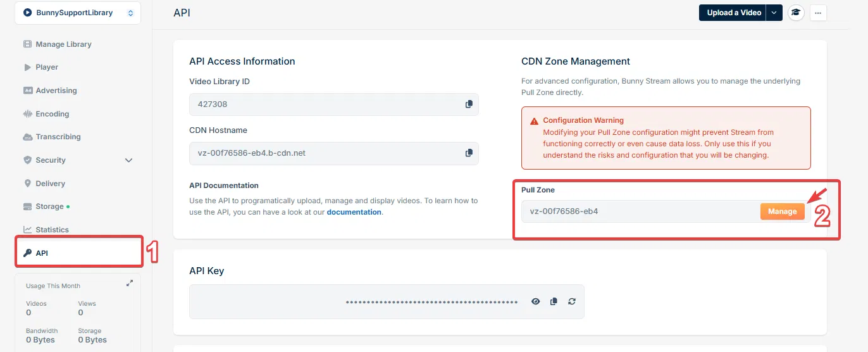Copy the API Key
This screenshot has width=868, height=352.
click(x=554, y=302)
